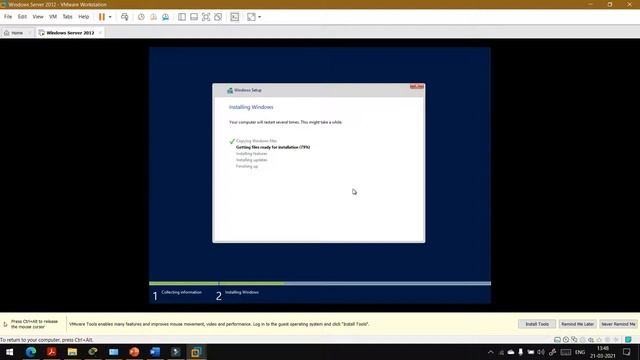Expand the stretch display dropdown arrow

260,17
